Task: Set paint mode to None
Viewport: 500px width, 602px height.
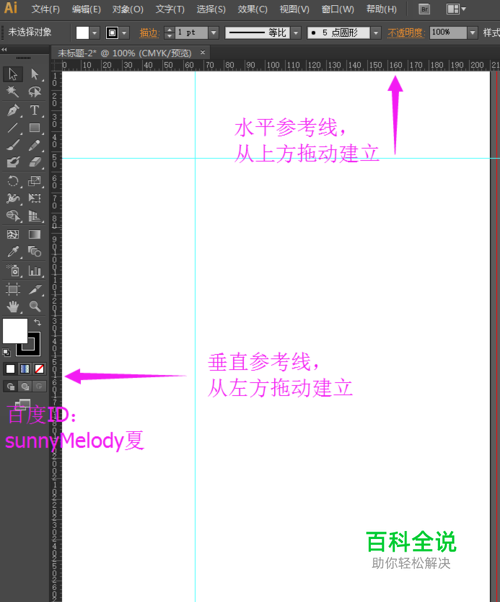Action: click(x=39, y=369)
